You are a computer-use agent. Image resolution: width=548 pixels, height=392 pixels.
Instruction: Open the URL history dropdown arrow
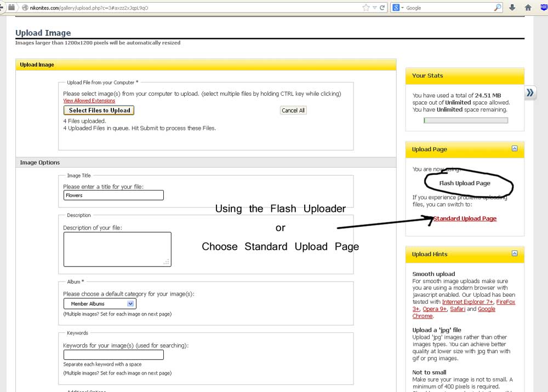[x=375, y=8]
